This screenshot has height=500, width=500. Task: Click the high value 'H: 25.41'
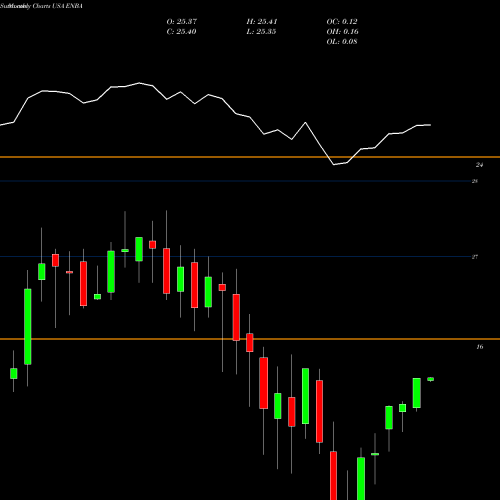click(x=262, y=22)
